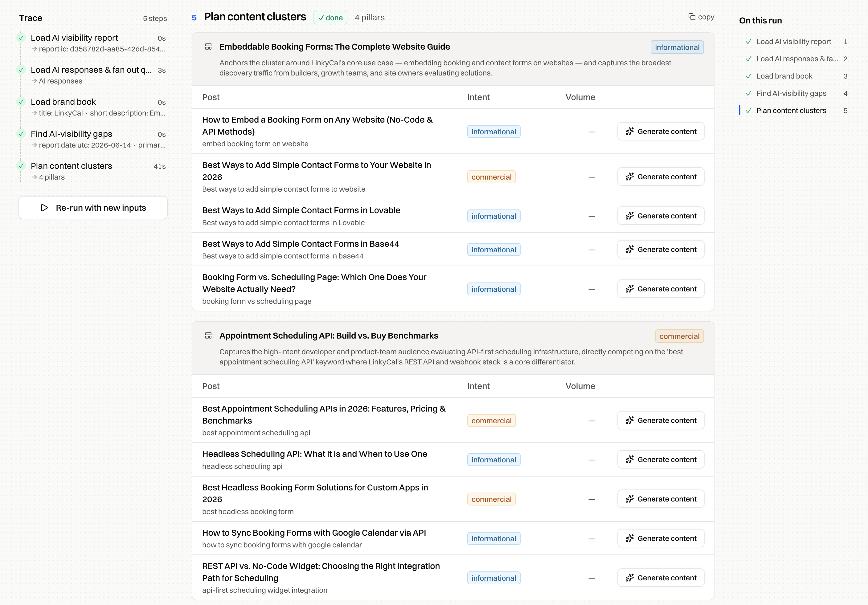Click green check icon for Load AI visibility report in Trace

(21, 38)
